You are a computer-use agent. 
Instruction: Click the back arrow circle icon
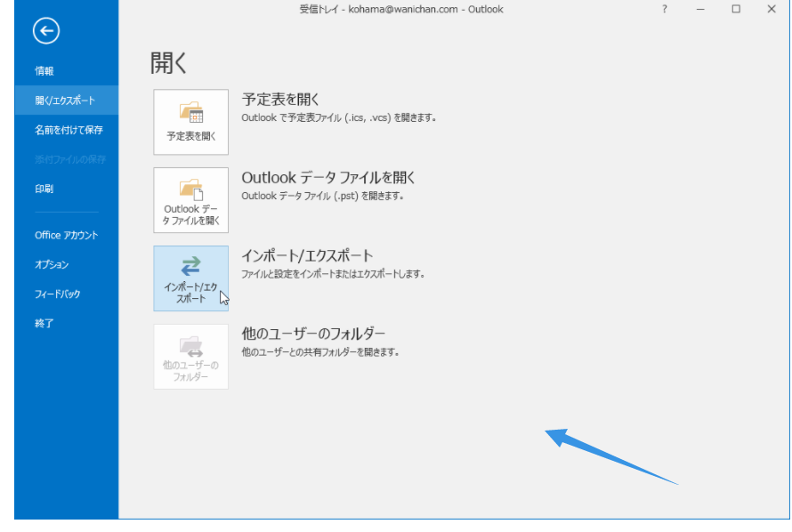point(46,31)
